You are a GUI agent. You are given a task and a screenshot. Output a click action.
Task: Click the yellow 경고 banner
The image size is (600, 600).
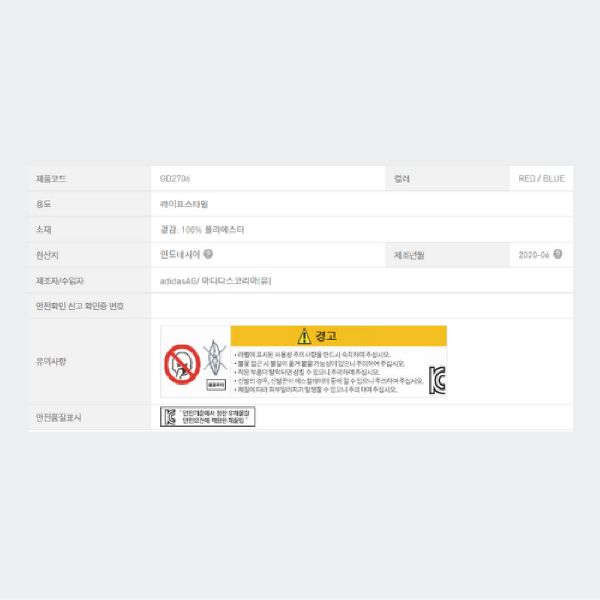(339, 335)
